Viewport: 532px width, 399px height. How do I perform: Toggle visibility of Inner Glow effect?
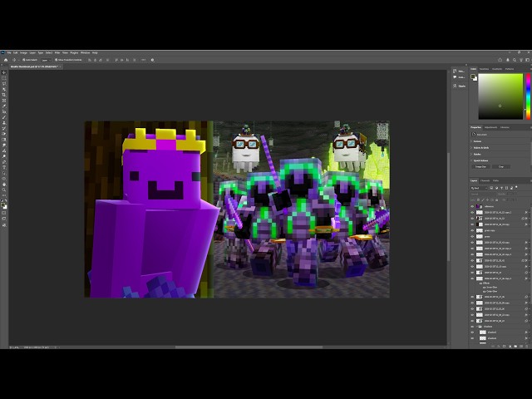[x=484, y=287]
